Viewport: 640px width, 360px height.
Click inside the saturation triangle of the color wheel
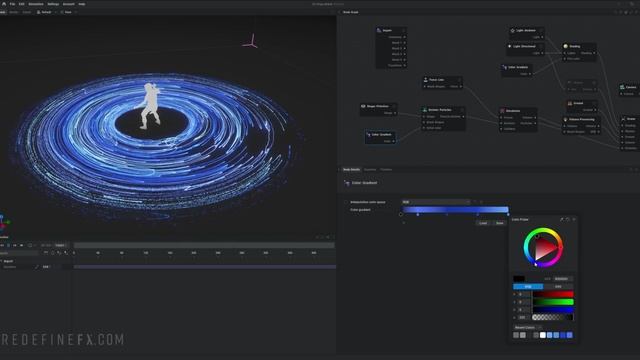pos(544,248)
